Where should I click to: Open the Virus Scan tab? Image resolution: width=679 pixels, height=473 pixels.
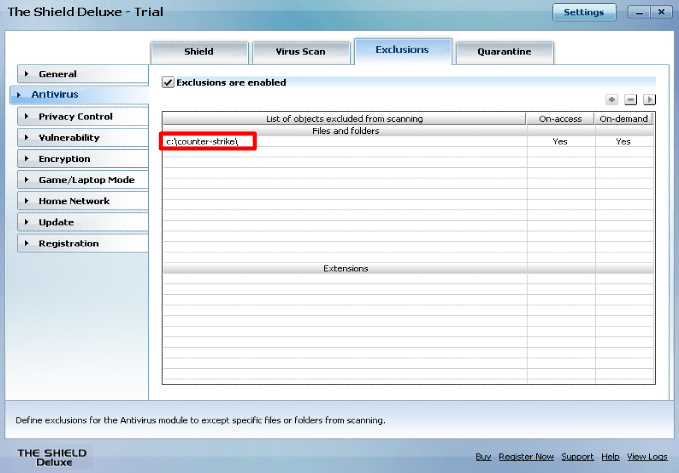301,52
